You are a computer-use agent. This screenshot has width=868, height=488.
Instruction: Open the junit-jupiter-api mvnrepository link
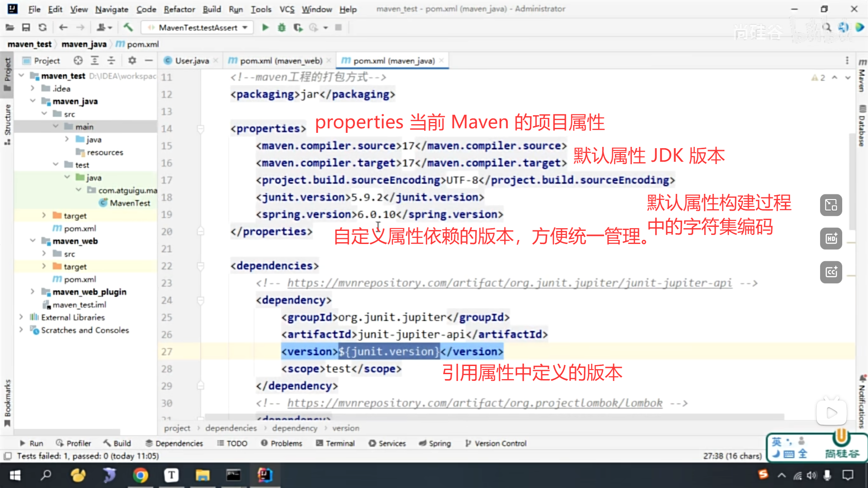(509, 283)
